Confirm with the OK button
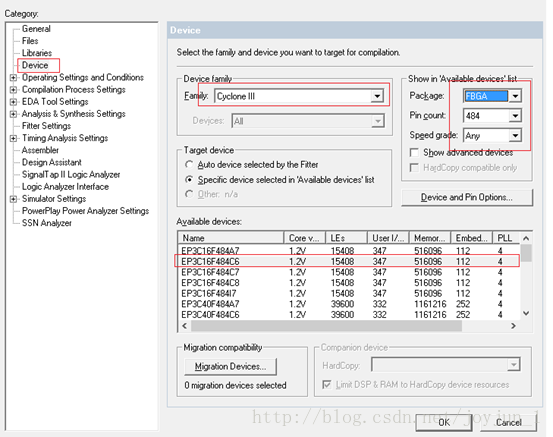Image resolution: width=553 pixels, height=437 pixels. tap(444, 422)
